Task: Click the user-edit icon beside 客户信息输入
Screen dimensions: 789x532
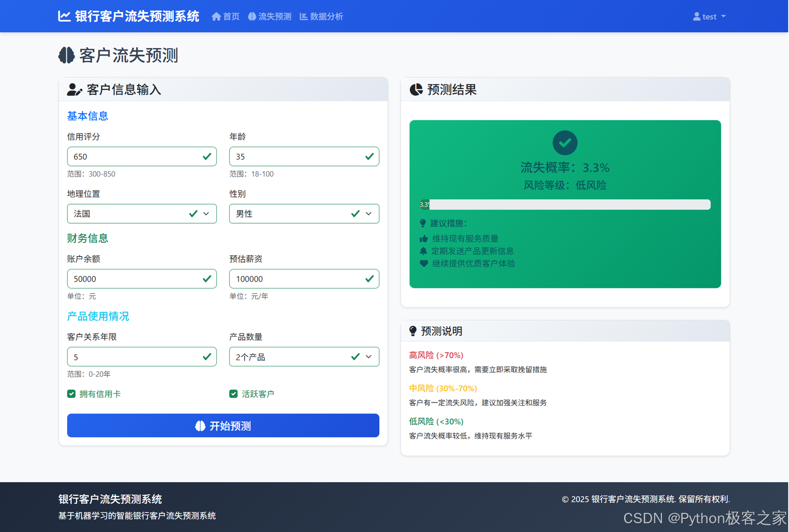Action: click(x=74, y=90)
